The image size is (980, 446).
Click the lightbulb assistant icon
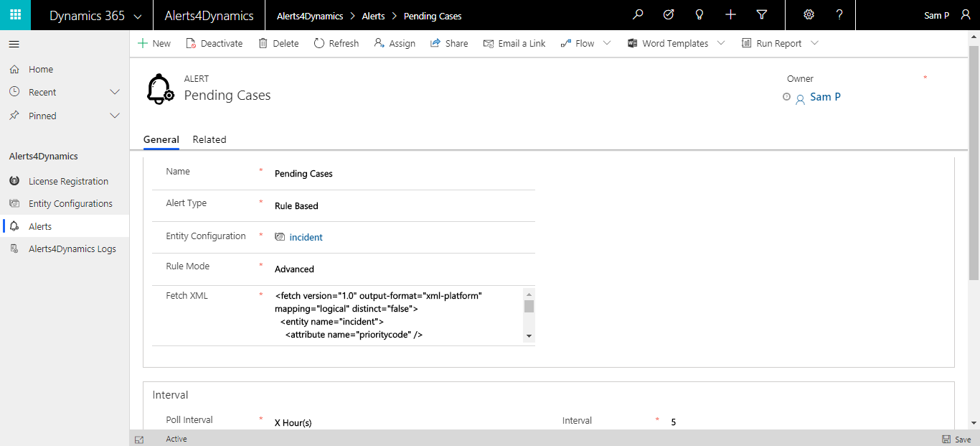(x=699, y=15)
